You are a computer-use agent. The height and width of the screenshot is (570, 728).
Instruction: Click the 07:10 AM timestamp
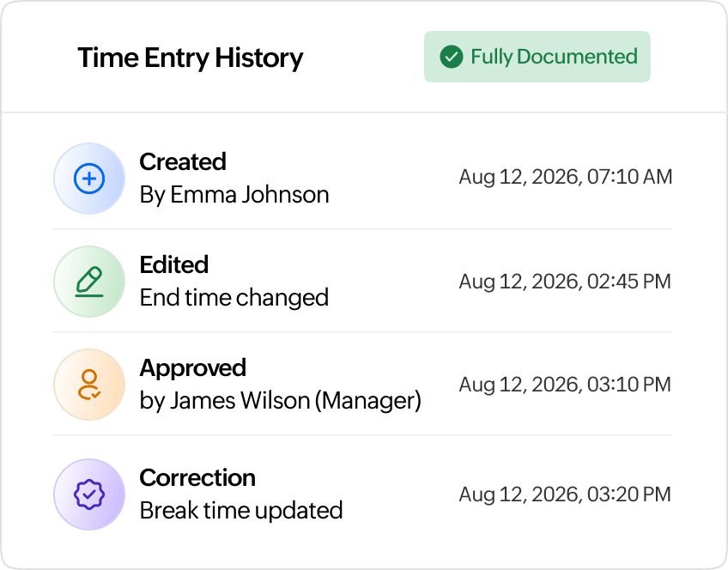pyautogui.click(x=629, y=177)
